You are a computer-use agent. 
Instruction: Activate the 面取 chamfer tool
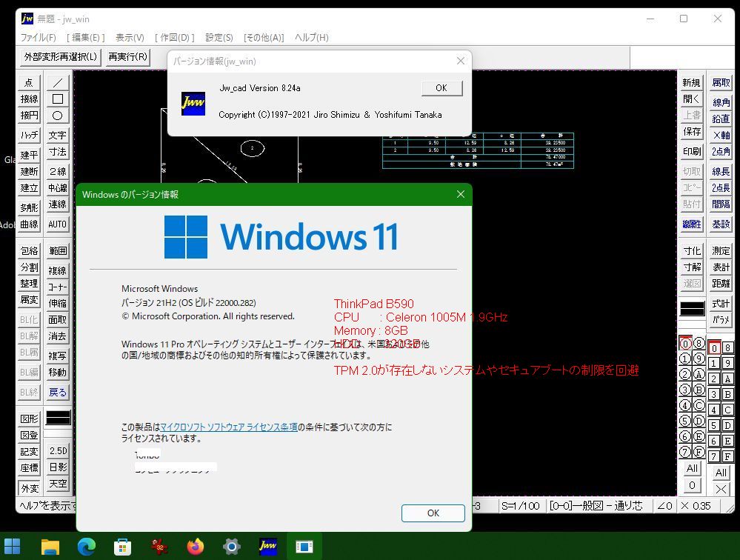tap(58, 319)
